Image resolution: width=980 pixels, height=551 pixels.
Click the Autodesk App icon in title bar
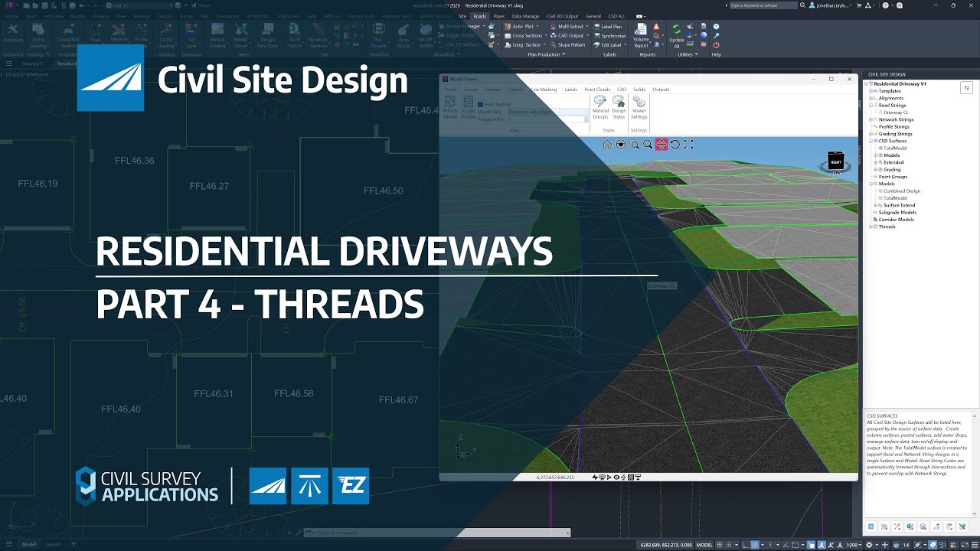[869, 5]
